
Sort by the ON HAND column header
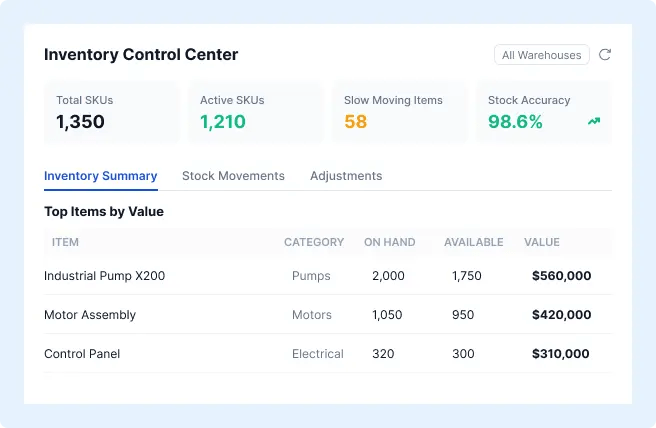click(x=390, y=242)
